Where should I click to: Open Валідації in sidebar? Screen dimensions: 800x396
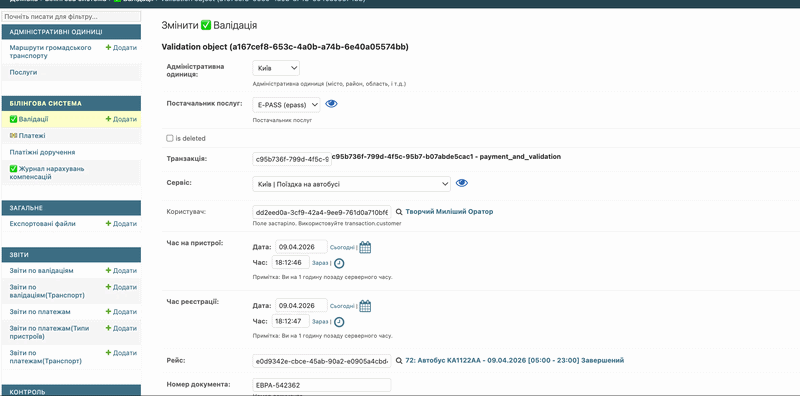tap(29, 119)
